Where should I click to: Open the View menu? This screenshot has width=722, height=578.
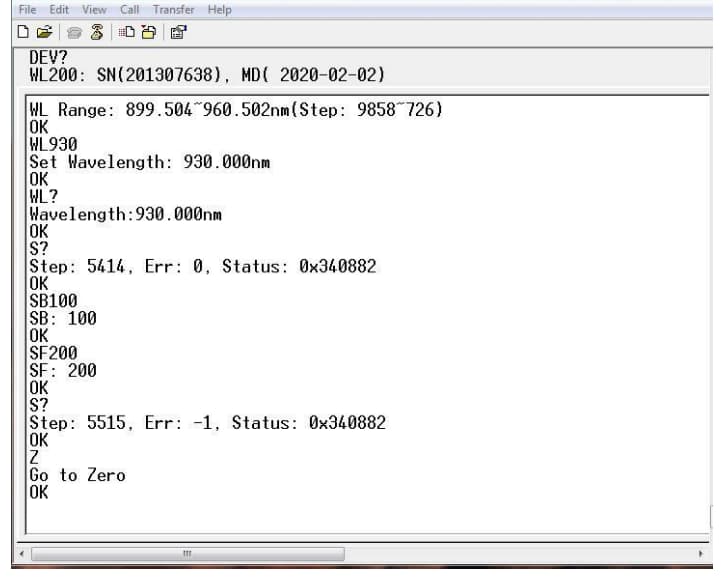coord(94,9)
